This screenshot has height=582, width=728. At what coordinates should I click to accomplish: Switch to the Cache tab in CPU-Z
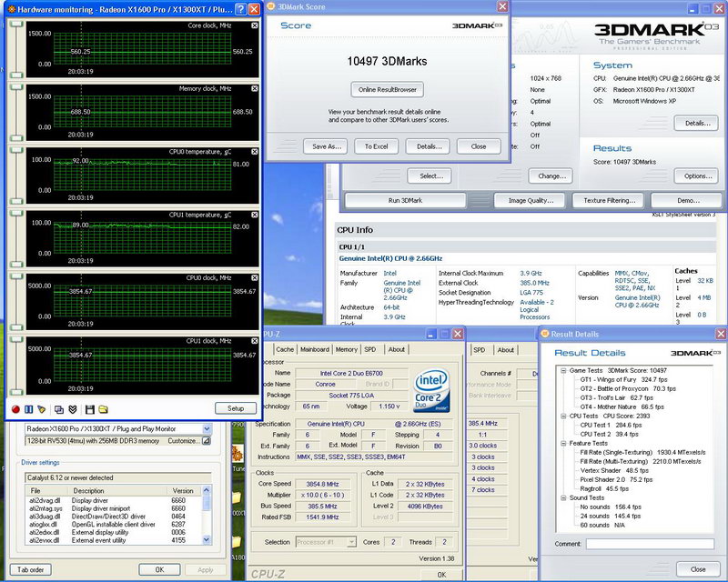[x=285, y=349]
